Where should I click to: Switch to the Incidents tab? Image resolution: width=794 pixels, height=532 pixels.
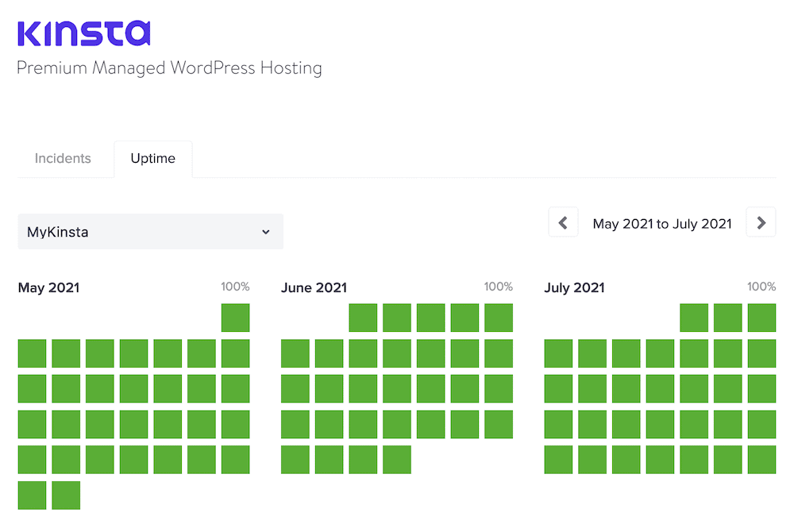pyautogui.click(x=63, y=159)
